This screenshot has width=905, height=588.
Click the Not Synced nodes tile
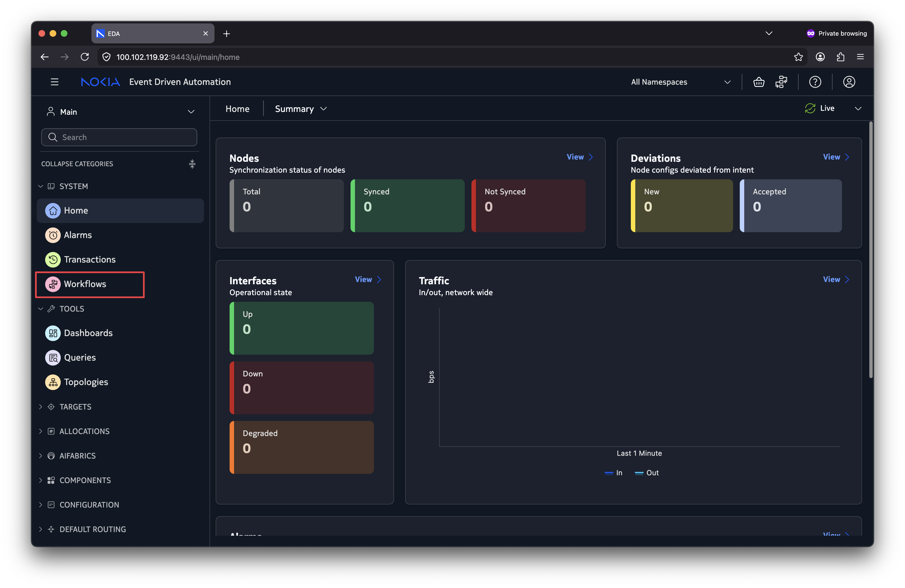(528, 206)
